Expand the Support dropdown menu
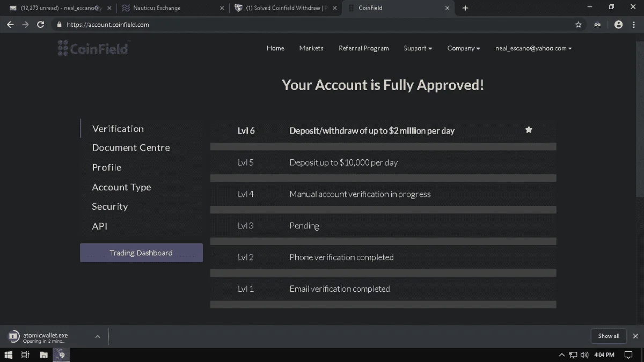Viewport: 644px width, 362px height. click(x=418, y=48)
